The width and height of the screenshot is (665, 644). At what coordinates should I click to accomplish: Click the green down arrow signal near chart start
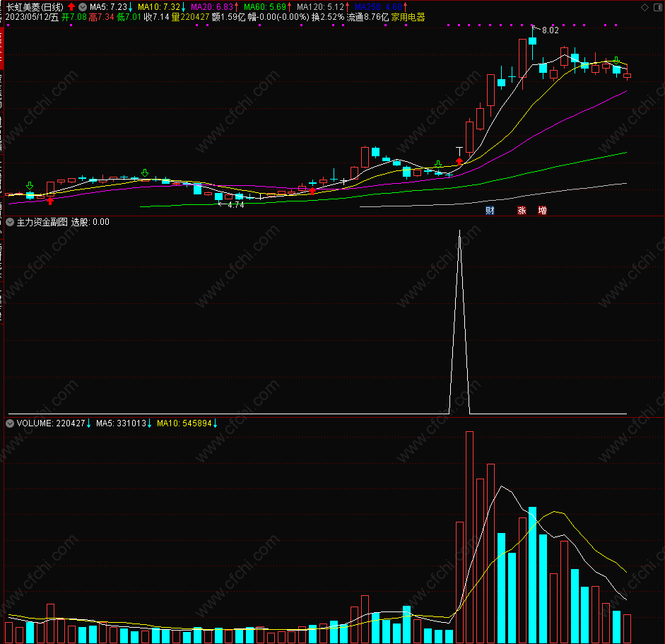30,185
